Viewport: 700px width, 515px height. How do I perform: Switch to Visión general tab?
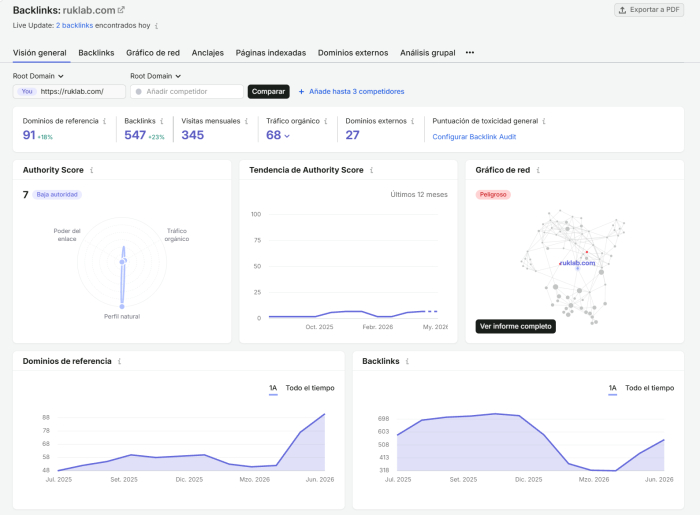40,53
